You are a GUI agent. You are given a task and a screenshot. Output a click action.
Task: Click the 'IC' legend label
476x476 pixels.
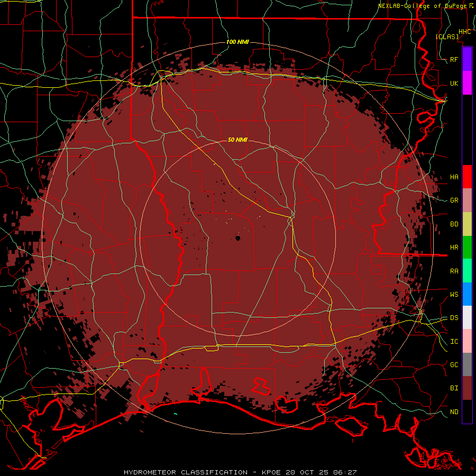(454, 342)
